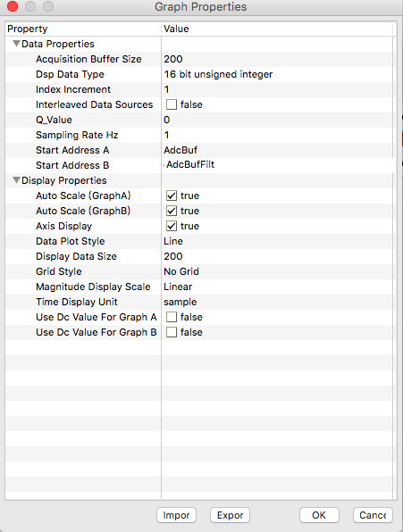The image size is (403, 532).
Task: Select the Data Properties tree heading
Action: coord(58,44)
